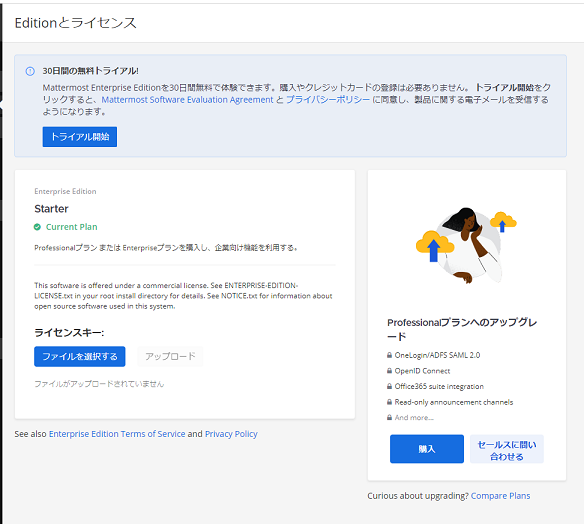Open Enterprise Edition Terms of Service link
The image size is (584, 524).
(117, 434)
